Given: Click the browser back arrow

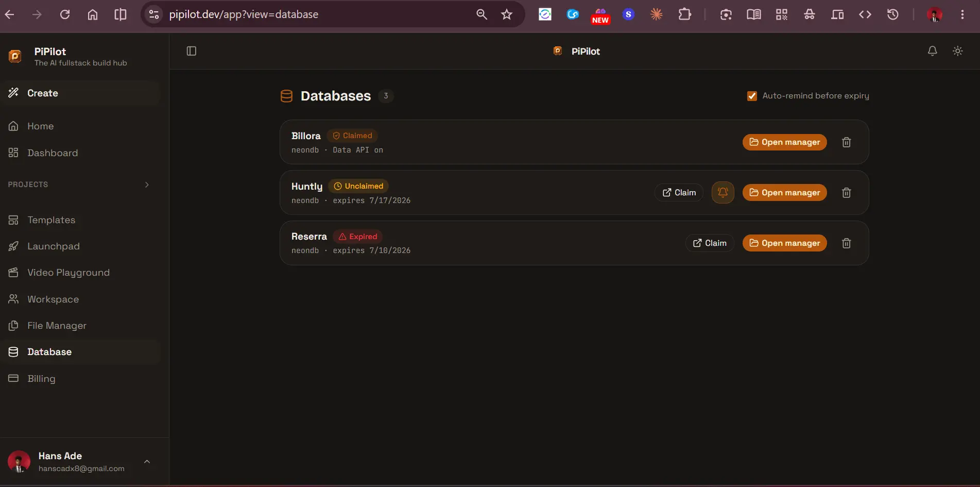Looking at the screenshot, I should coord(9,14).
